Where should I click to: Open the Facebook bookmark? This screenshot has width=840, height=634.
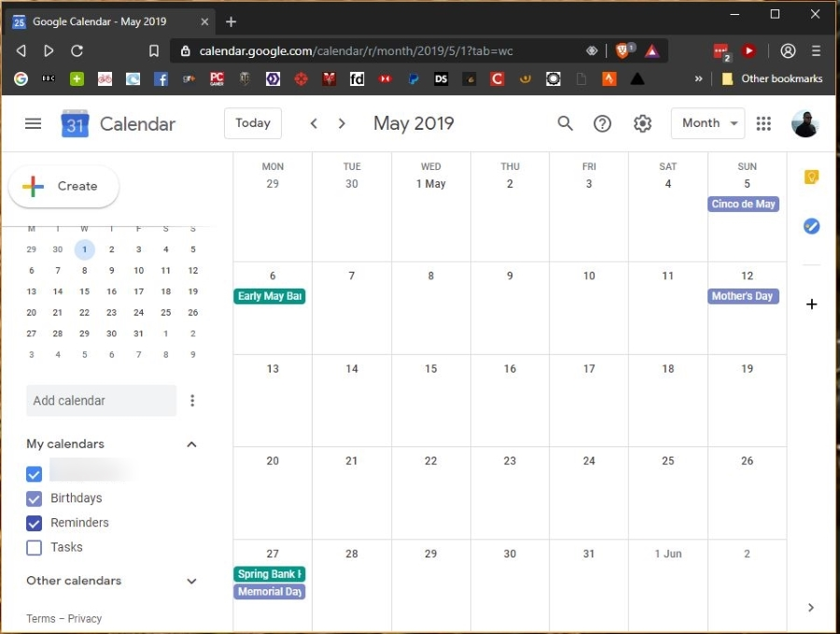tap(161, 79)
